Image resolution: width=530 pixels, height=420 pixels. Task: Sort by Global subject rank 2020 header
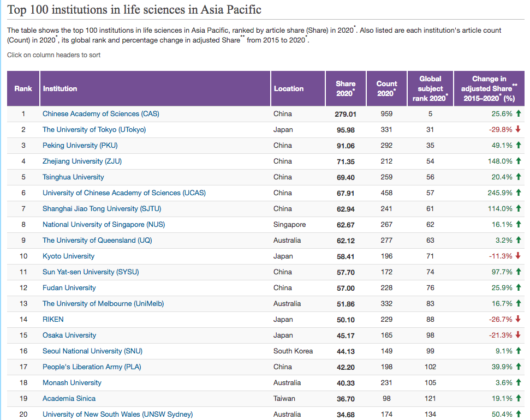[430, 88]
